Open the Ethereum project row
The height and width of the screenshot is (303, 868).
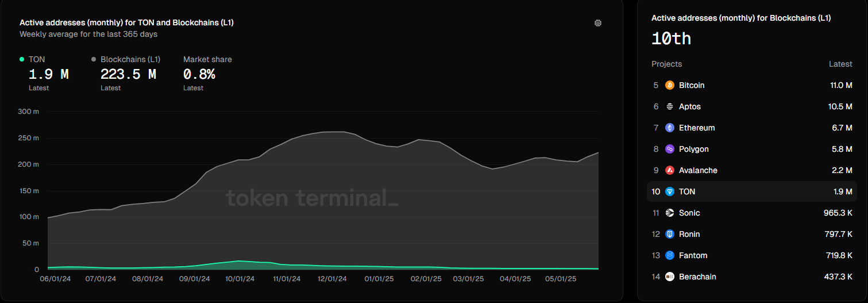(752, 128)
